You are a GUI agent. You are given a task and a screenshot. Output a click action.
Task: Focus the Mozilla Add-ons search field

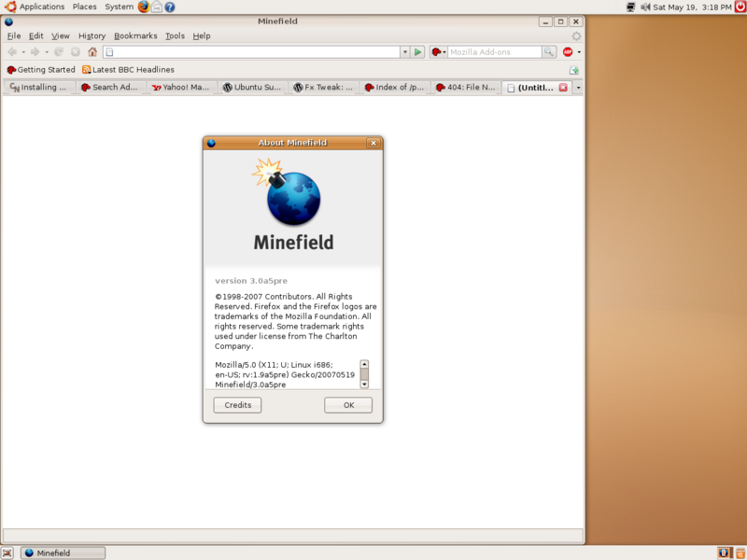click(x=495, y=52)
